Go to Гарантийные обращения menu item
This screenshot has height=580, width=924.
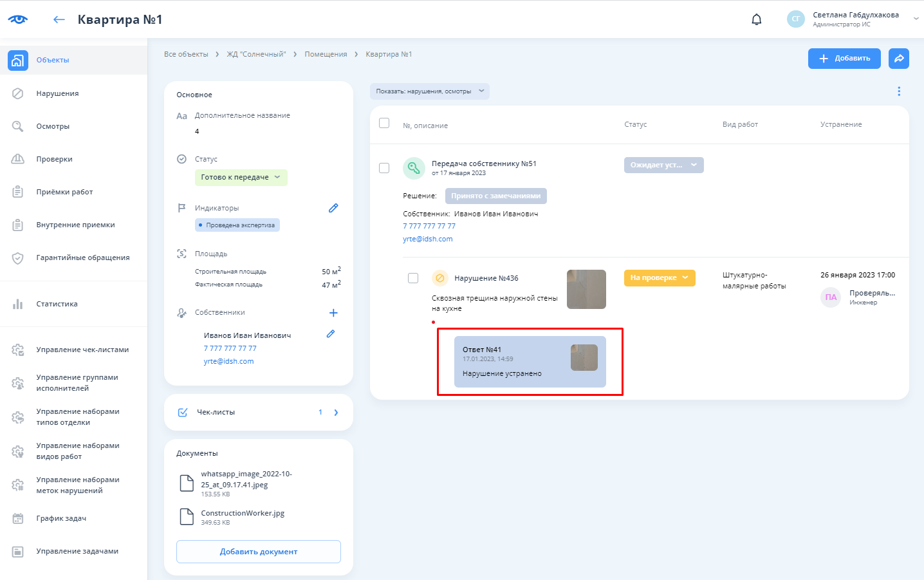point(82,257)
